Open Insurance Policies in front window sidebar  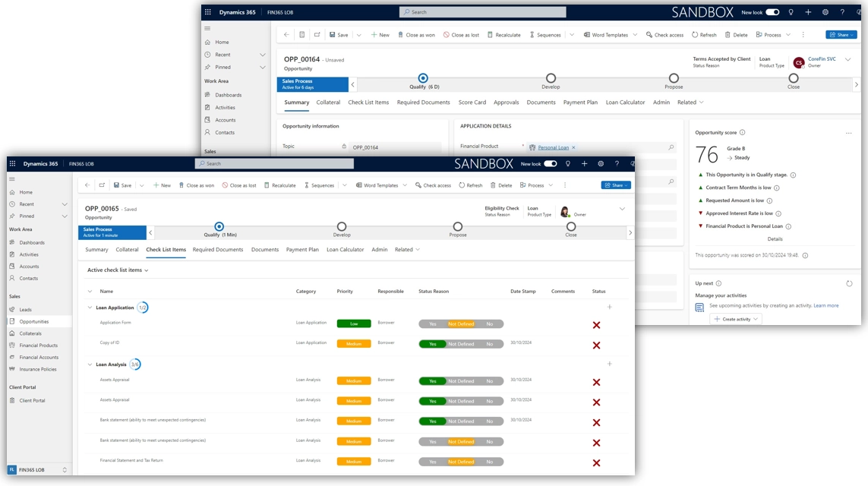click(38, 369)
